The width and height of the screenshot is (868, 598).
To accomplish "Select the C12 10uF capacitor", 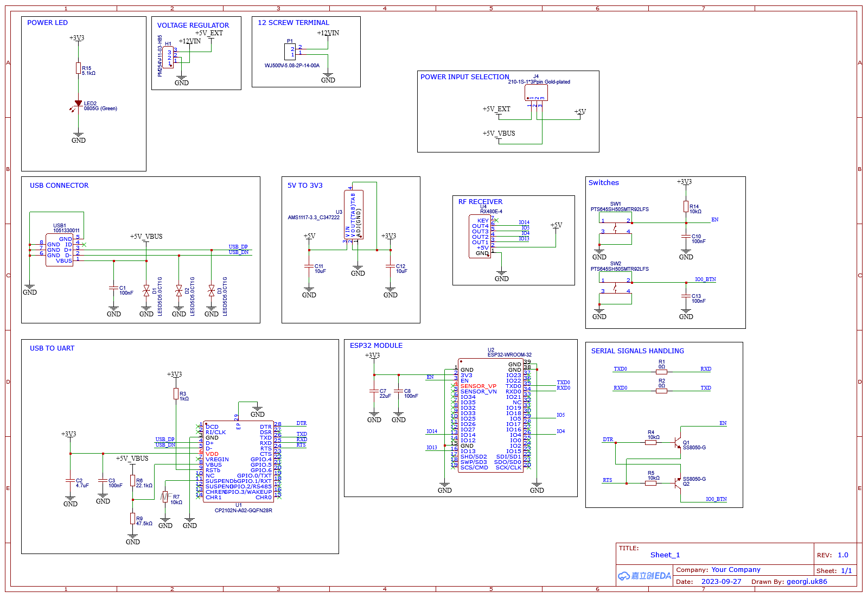I will pos(390,266).
